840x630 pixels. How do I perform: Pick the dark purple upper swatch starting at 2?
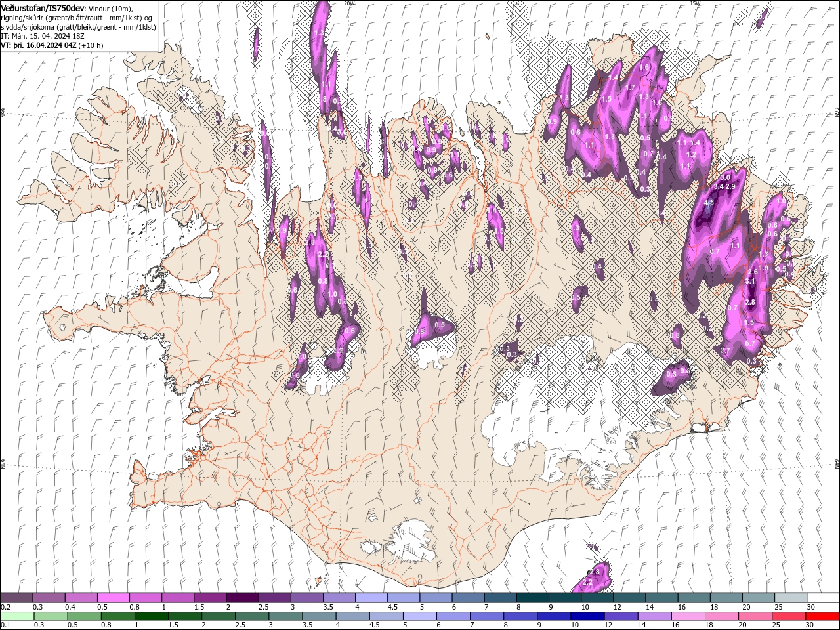[242, 597]
